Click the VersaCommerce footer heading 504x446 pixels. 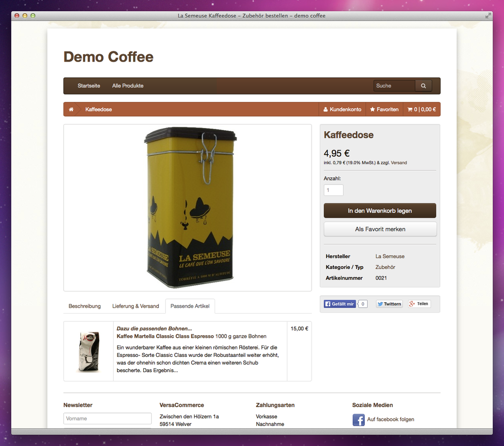click(x=182, y=405)
